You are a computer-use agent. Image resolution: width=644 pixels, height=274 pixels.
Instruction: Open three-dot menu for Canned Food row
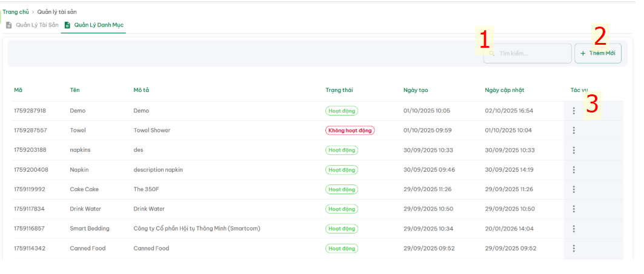click(x=573, y=249)
